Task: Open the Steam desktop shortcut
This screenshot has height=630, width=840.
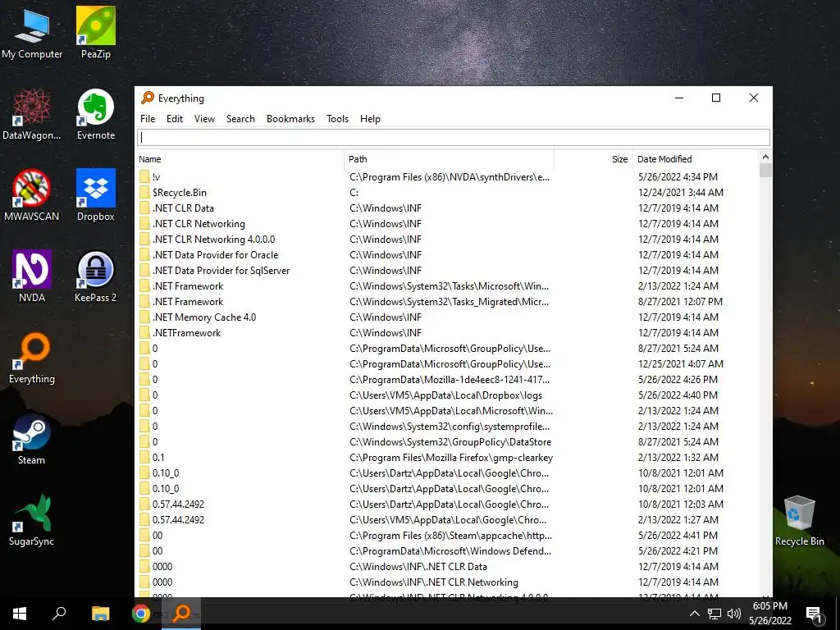Action: [32, 440]
